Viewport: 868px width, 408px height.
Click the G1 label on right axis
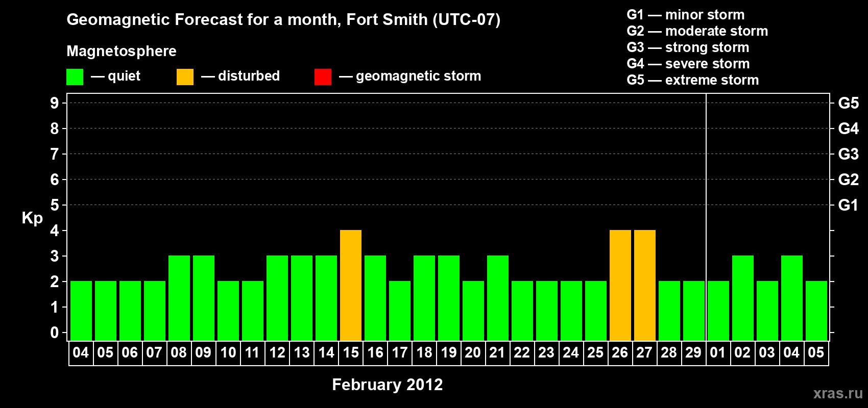point(849,205)
